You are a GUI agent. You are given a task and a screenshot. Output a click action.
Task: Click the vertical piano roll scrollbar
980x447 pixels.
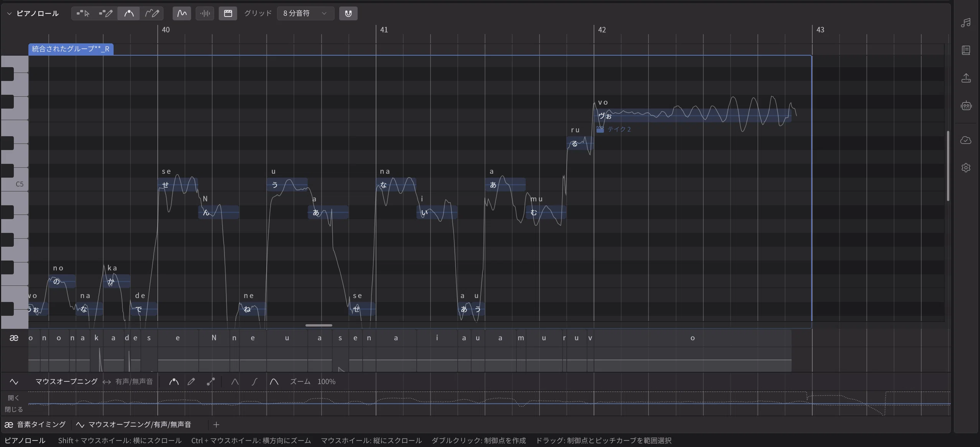(x=948, y=166)
